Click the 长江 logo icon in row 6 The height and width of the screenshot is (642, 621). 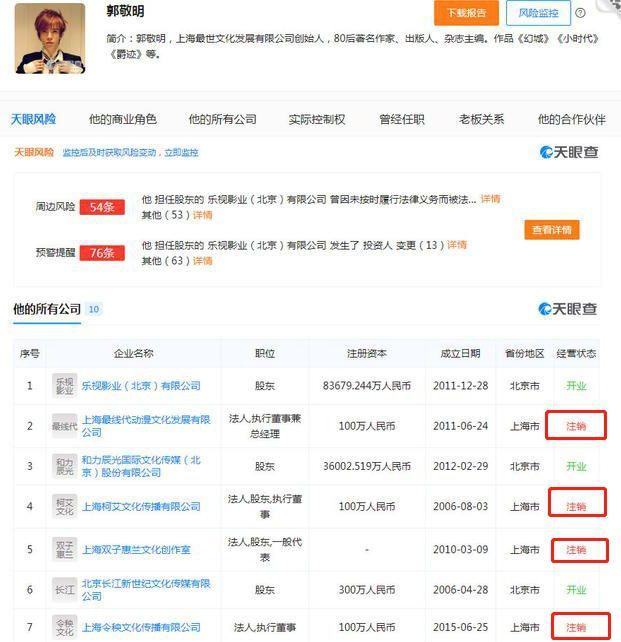point(65,590)
